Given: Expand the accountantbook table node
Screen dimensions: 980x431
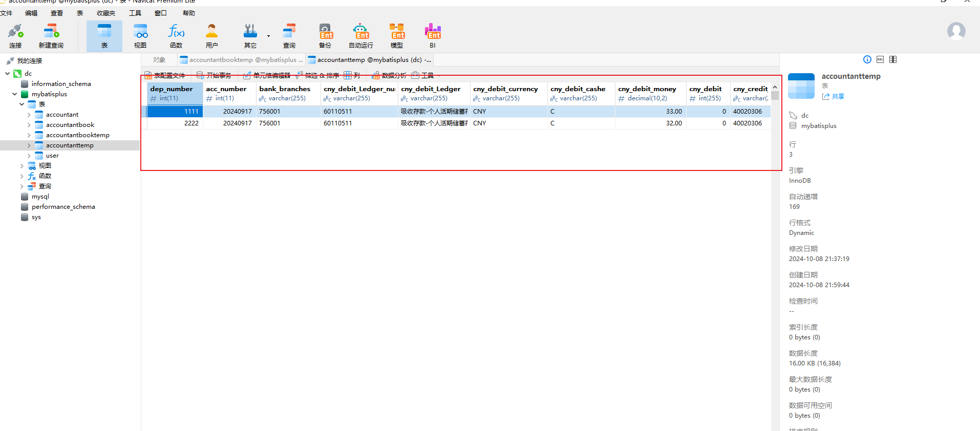Looking at the screenshot, I should click(x=29, y=125).
